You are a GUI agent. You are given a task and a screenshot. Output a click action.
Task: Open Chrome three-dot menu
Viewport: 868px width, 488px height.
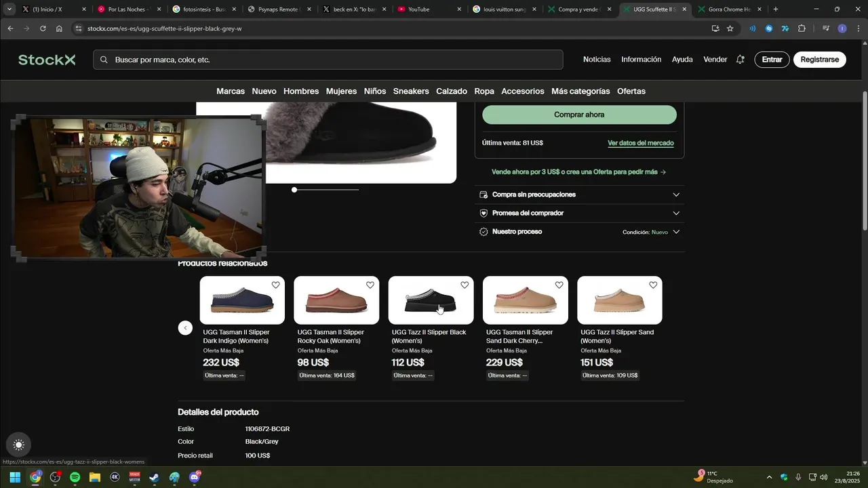857,28
